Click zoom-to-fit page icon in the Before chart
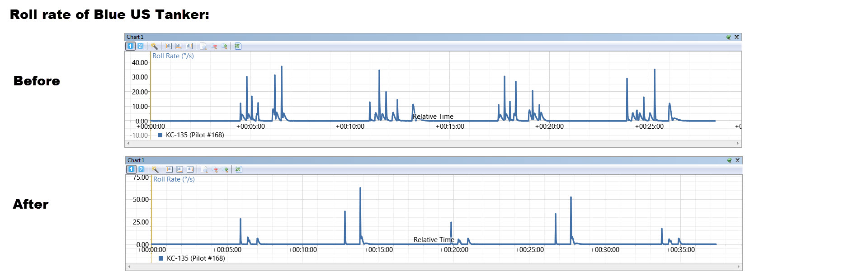The width and height of the screenshot is (868, 271). pyautogui.click(x=203, y=46)
